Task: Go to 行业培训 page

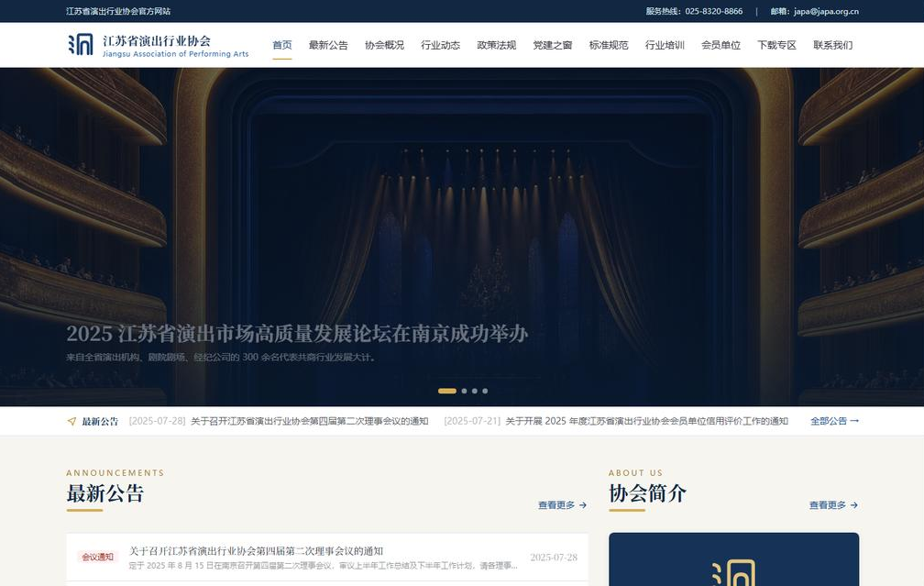Action: click(665, 45)
